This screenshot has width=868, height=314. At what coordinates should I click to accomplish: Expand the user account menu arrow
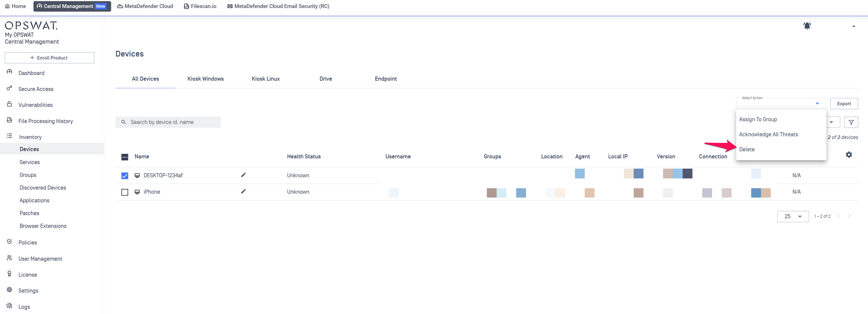[x=853, y=26]
